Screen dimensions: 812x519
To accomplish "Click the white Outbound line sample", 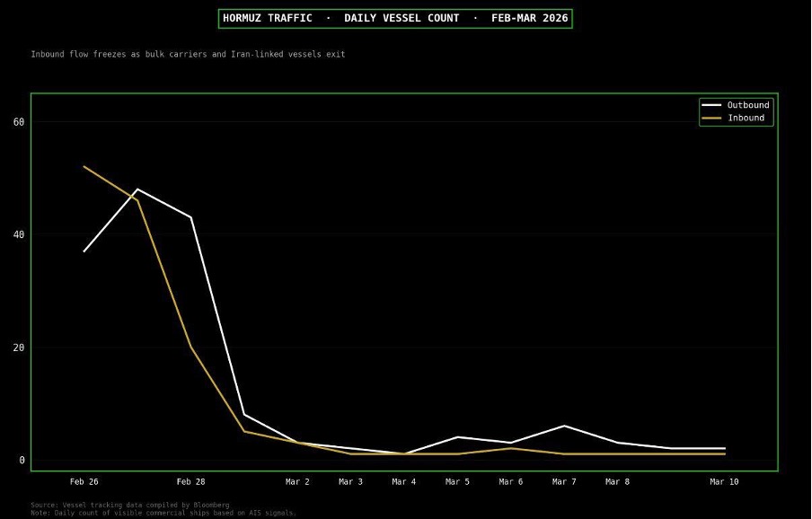I will [x=712, y=104].
